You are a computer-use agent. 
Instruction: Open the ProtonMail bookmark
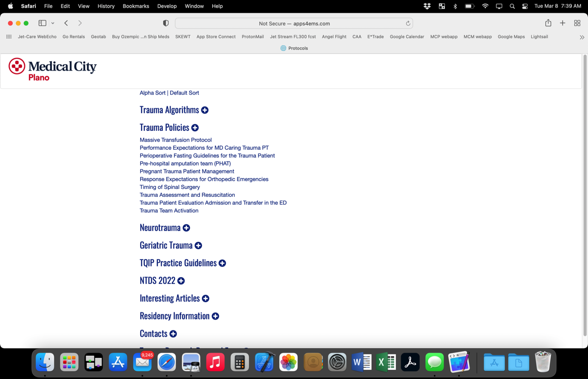pos(253,37)
